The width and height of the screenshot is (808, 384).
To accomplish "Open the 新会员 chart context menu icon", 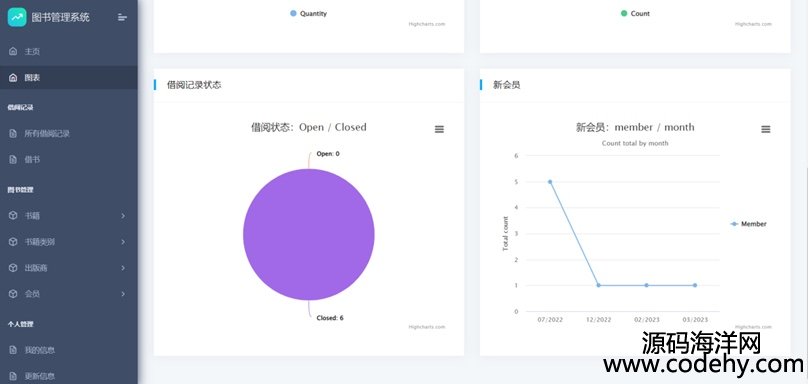I will [x=766, y=129].
